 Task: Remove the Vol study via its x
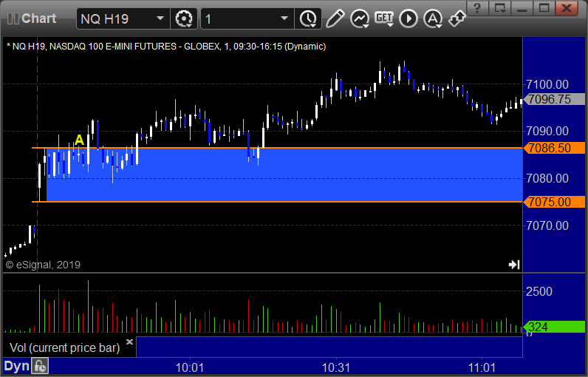[129, 342]
